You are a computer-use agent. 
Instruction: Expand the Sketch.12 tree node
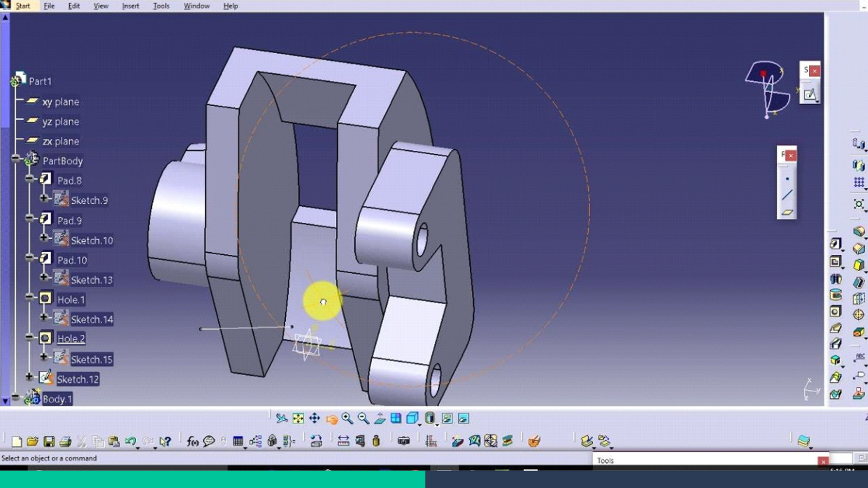29,377
